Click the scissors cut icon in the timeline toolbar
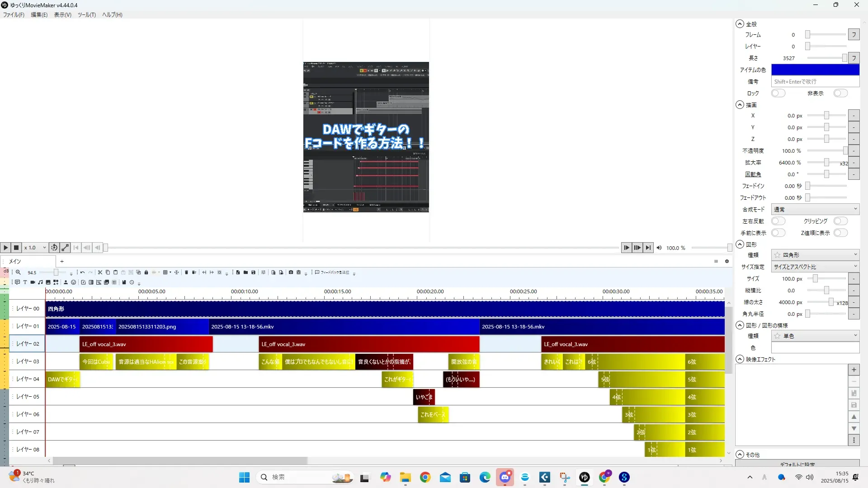Image resolution: width=868 pixels, height=488 pixels. [x=100, y=272]
